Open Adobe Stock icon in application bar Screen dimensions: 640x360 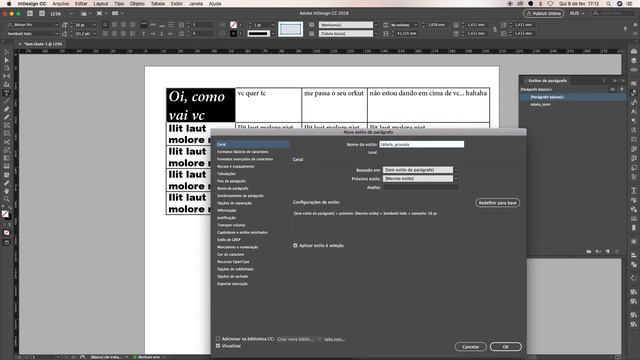(x=42, y=13)
